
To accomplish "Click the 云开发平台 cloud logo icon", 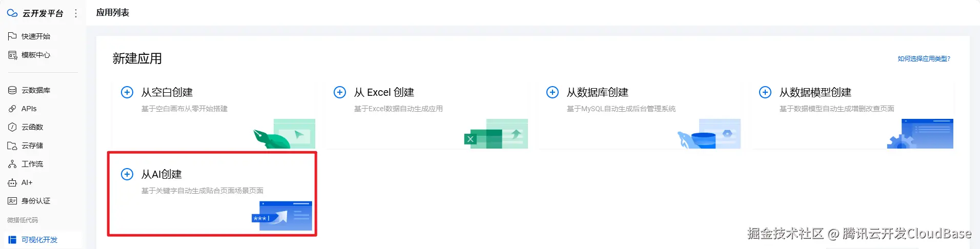I will 12,13.
